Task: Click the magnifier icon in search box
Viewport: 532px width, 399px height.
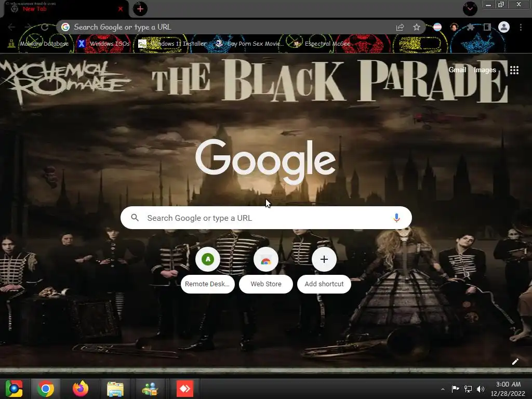Action: [x=135, y=218]
